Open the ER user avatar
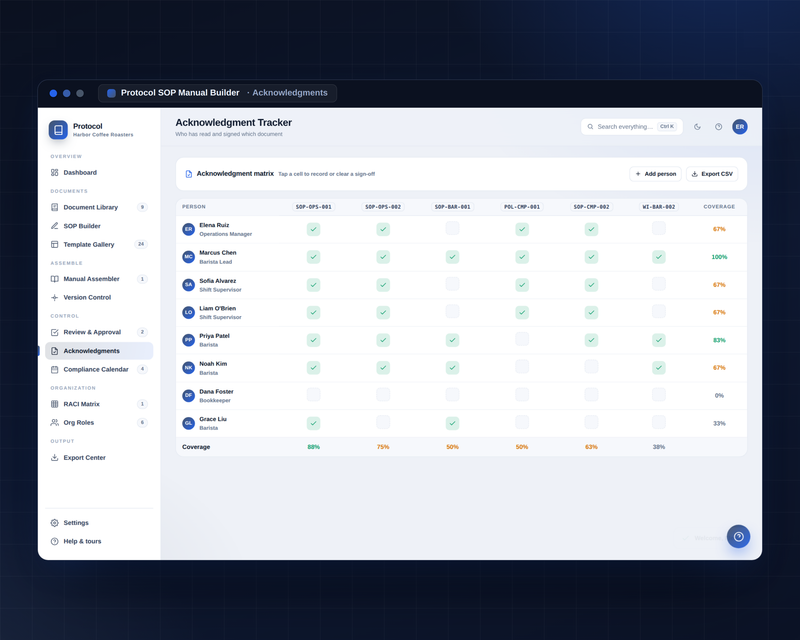800x640 pixels. coord(740,127)
